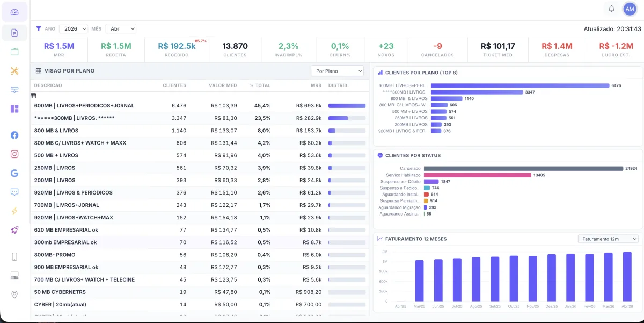The image size is (644, 323).
Task: Open the purple rocket icon in sidebar
Action: [14, 230]
